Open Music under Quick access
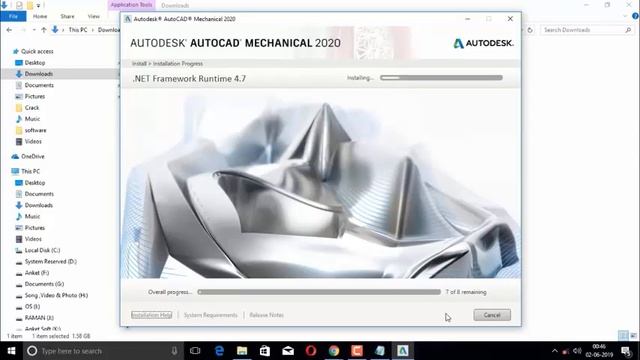The width and height of the screenshot is (640, 360). [32, 119]
